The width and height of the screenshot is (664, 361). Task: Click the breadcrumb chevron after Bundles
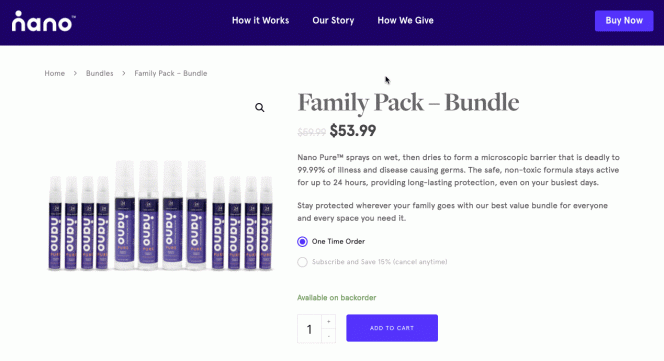tap(124, 73)
